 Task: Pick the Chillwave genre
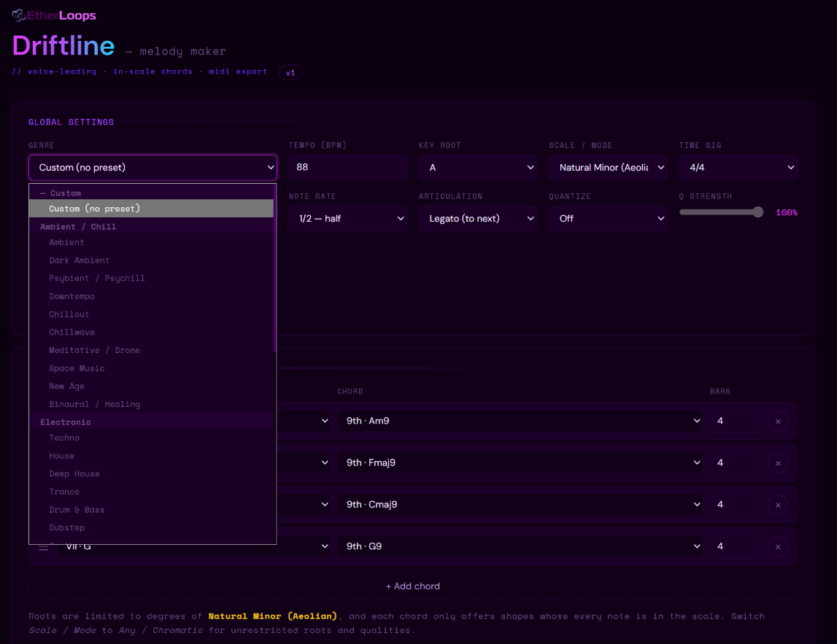[151, 333]
